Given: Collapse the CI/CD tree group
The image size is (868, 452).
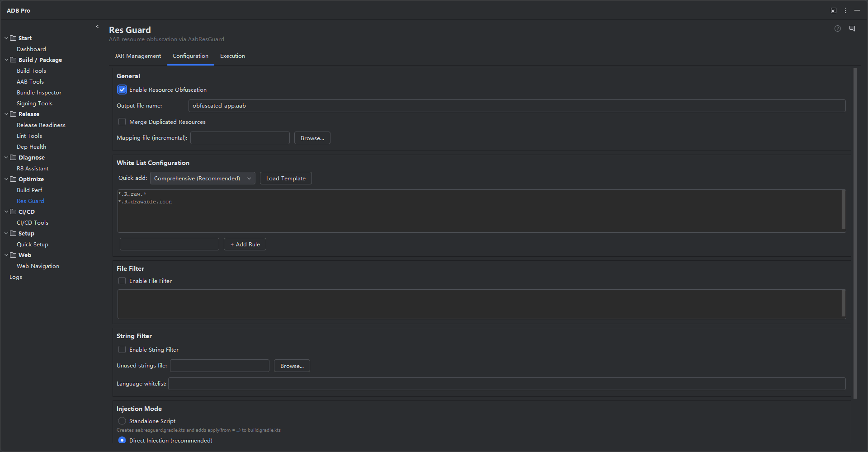Looking at the screenshot, I should 6,212.
